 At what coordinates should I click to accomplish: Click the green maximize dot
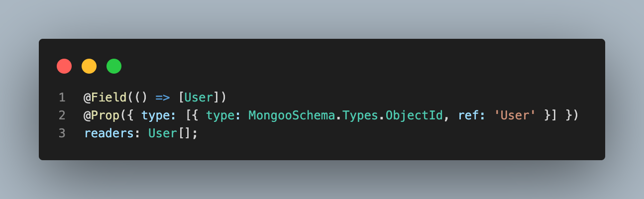(x=114, y=66)
